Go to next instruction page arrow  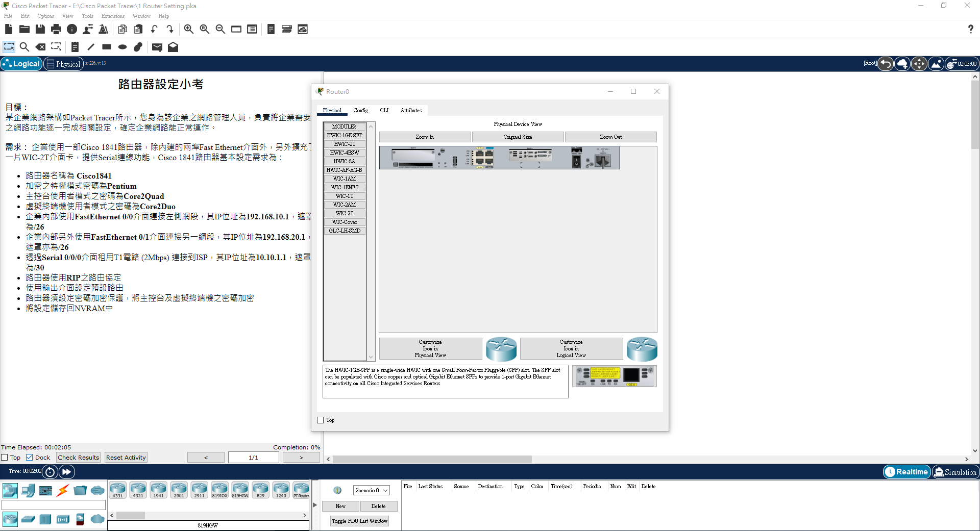(301, 458)
